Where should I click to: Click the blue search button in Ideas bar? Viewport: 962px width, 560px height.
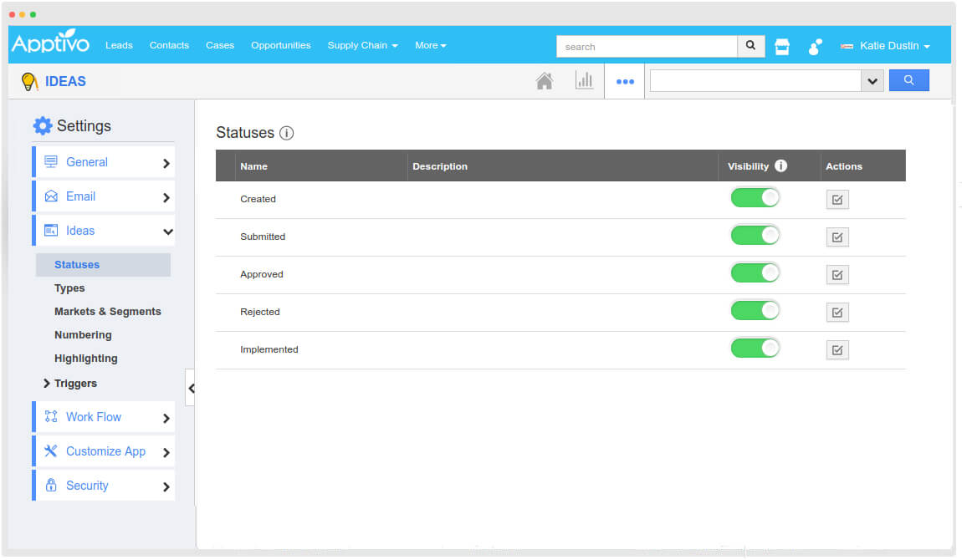pos(908,81)
